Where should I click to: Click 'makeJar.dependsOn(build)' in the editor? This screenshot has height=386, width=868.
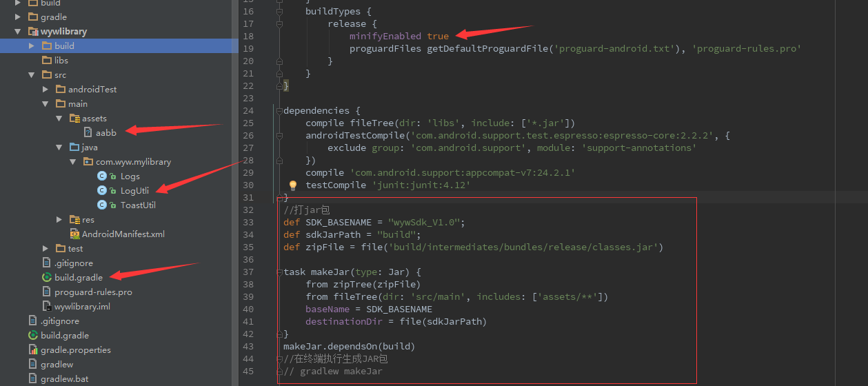(x=350, y=346)
